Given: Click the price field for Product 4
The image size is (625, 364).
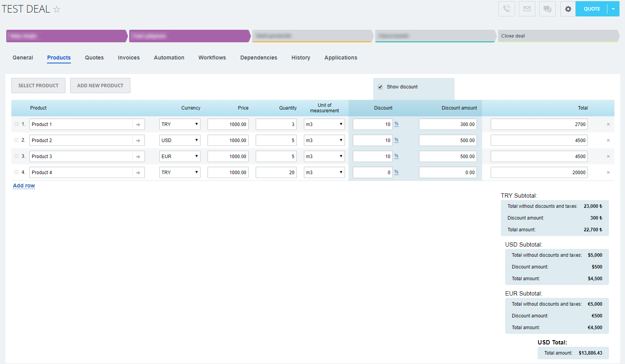Looking at the screenshot, I should coord(228,172).
